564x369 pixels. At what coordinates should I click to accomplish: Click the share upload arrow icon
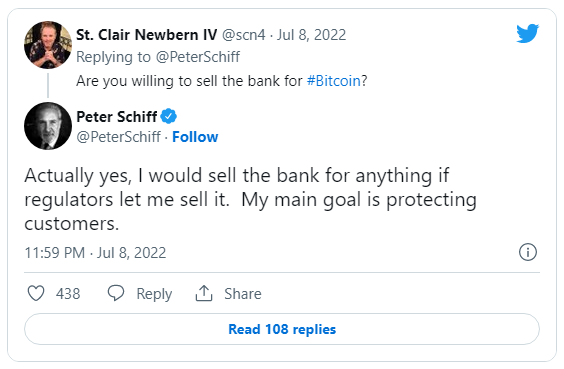pos(204,293)
